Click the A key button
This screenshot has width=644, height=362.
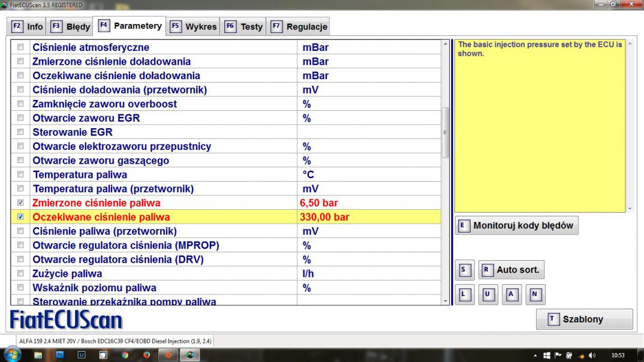point(511,294)
